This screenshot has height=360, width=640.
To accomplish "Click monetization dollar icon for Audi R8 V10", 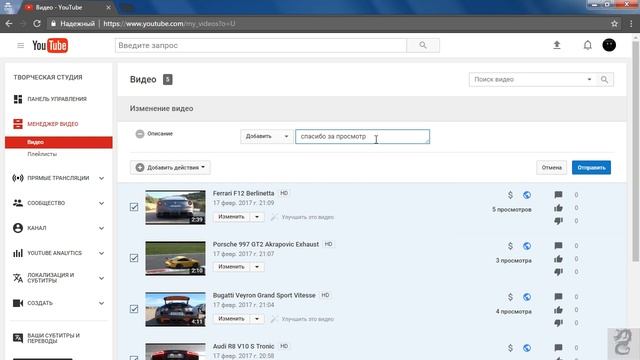I will [510, 348].
